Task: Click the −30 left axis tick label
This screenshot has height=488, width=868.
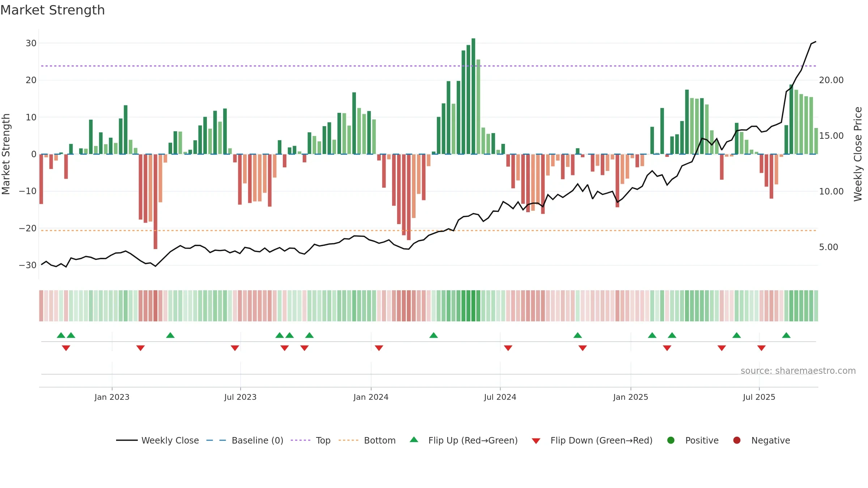Action: point(28,265)
